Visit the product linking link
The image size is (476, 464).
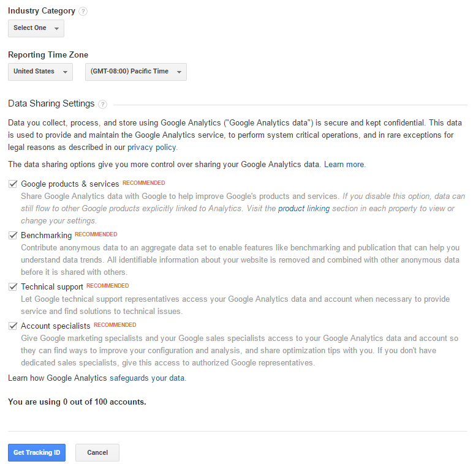304,209
